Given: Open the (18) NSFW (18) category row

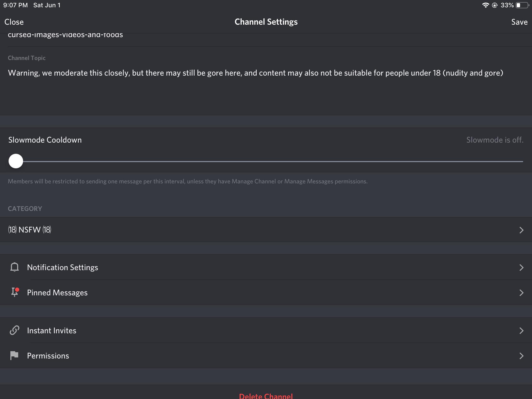Looking at the screenshot, I should point(266,230).
